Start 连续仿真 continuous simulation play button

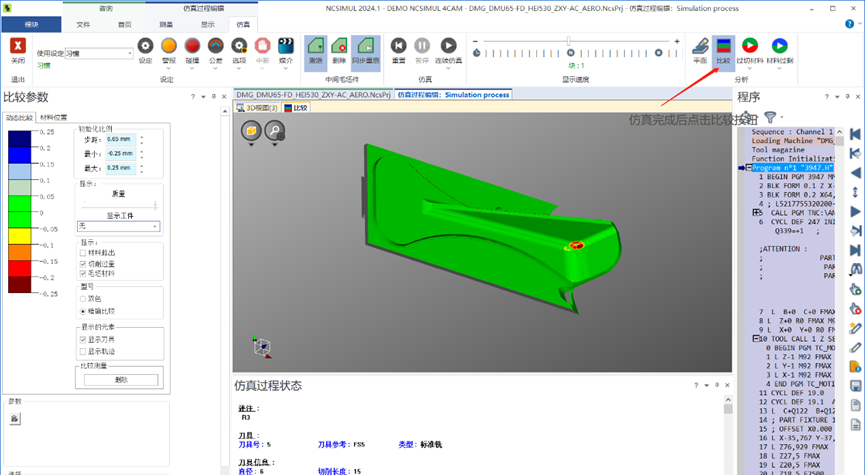coord(448,45)
